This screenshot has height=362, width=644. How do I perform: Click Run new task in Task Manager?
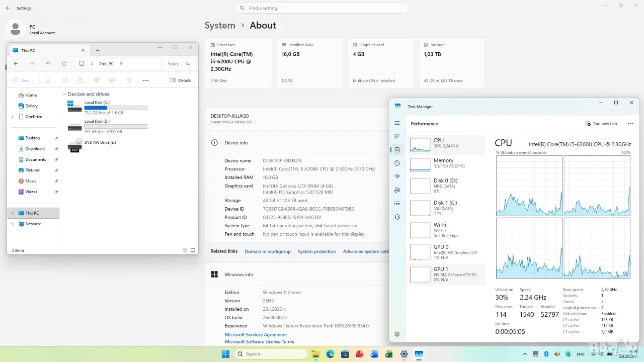(x=601, y=124)
